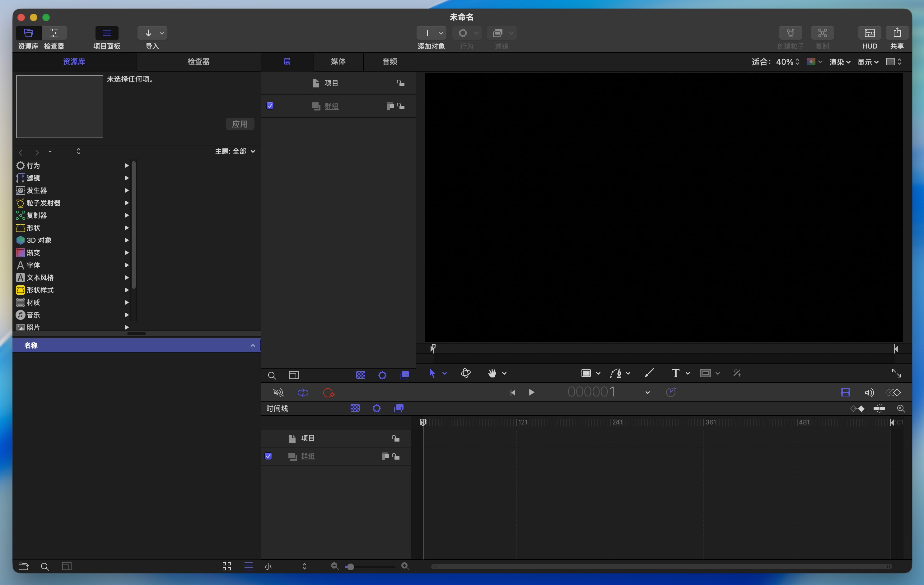
Task: Click the Share icon in toolbar
Action: tap(897, 33)
